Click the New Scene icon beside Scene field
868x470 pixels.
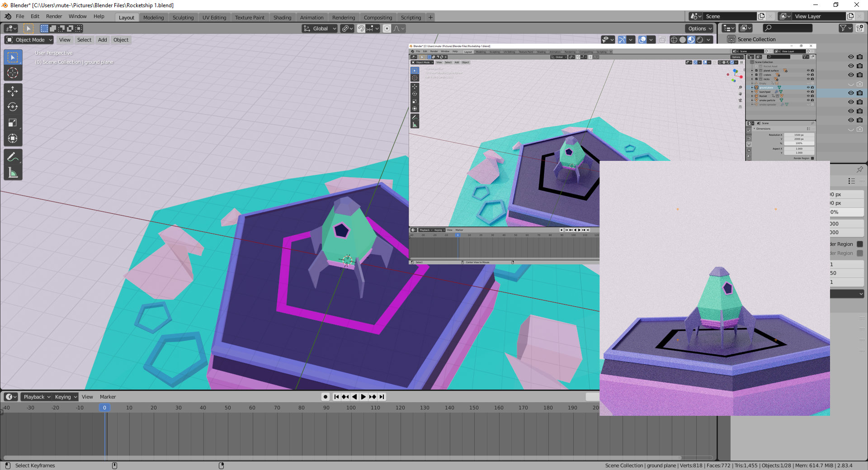click(761, 16)
